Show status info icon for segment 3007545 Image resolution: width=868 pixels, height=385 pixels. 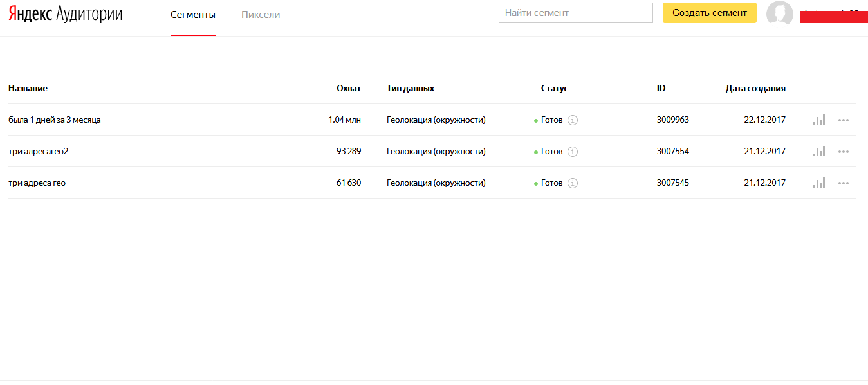click(573, 183)
